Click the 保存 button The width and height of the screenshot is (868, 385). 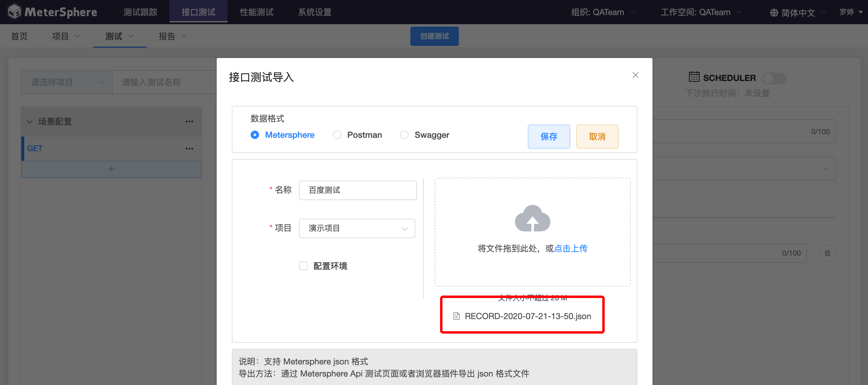click(x=549, y=136)
